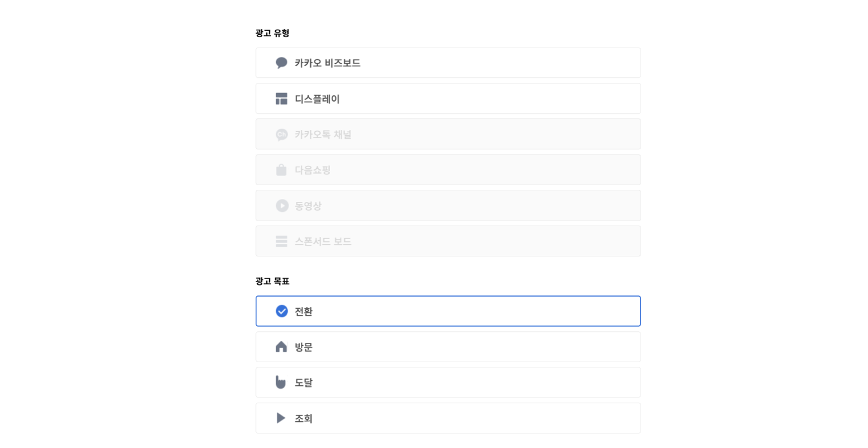Viewport: 868px width, 448px height.
Task: Click the pointing hand icon for 도달
Action: coord(281,382)
